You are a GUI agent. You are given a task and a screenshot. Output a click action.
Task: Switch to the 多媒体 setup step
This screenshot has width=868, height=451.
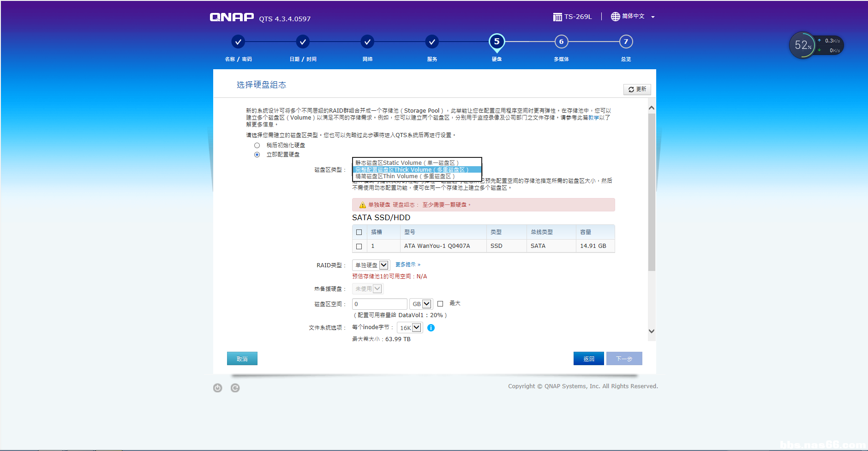561,41
